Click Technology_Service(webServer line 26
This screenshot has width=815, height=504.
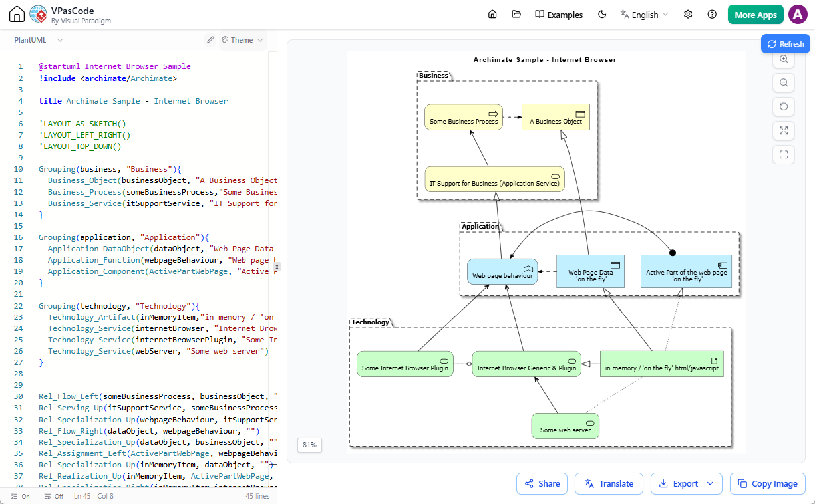click(x=158, y=351)
